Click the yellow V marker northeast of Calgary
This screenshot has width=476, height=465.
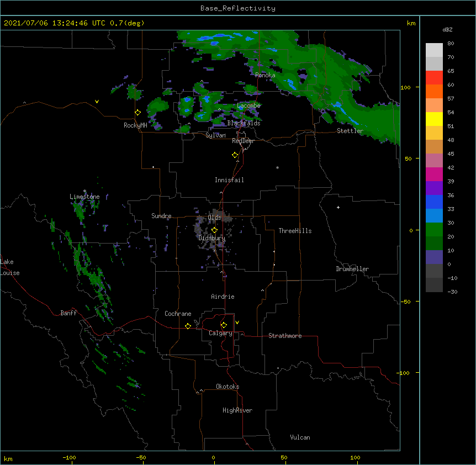coord(237,323)
